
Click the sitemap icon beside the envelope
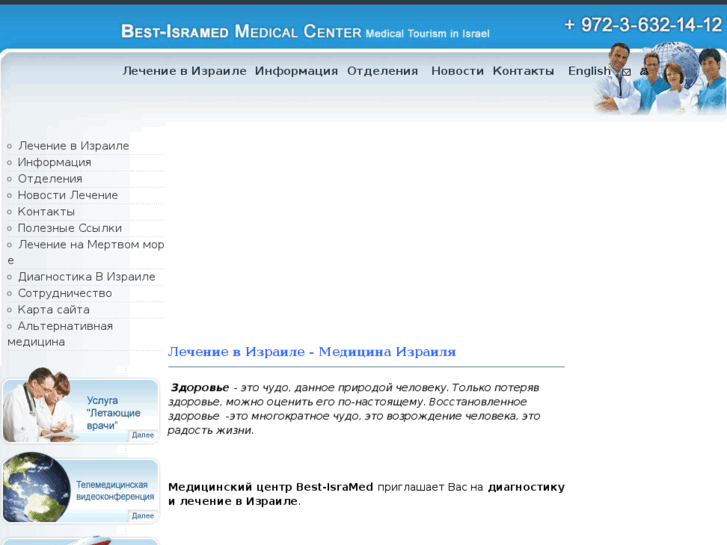tap(644, 71)
